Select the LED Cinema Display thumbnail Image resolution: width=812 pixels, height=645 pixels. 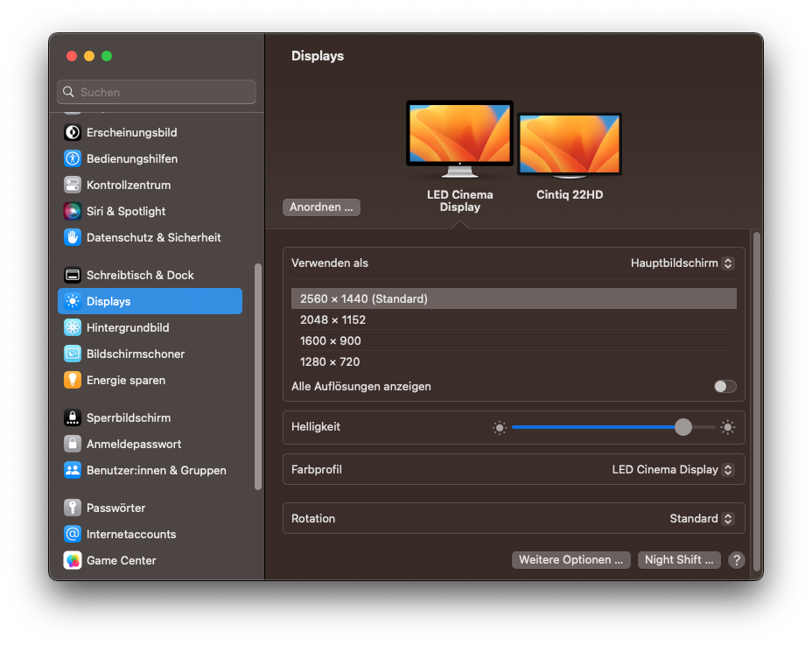point(460,139)
